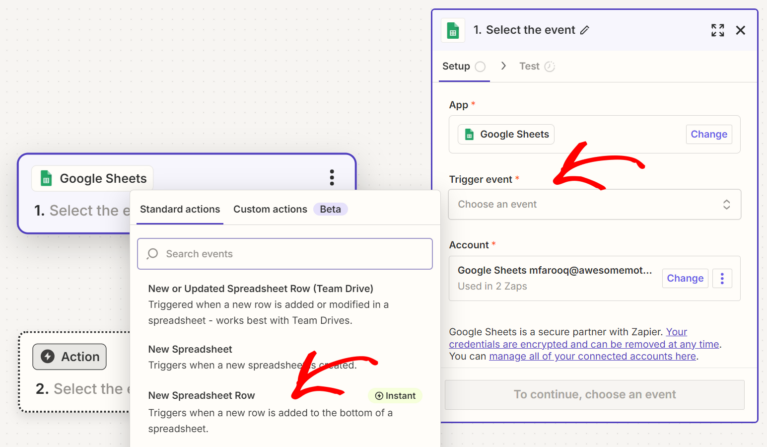The width and height of the screenshot is (767, 447).
Task: Click the Trigger event label
Action: [x=480, y=179]
